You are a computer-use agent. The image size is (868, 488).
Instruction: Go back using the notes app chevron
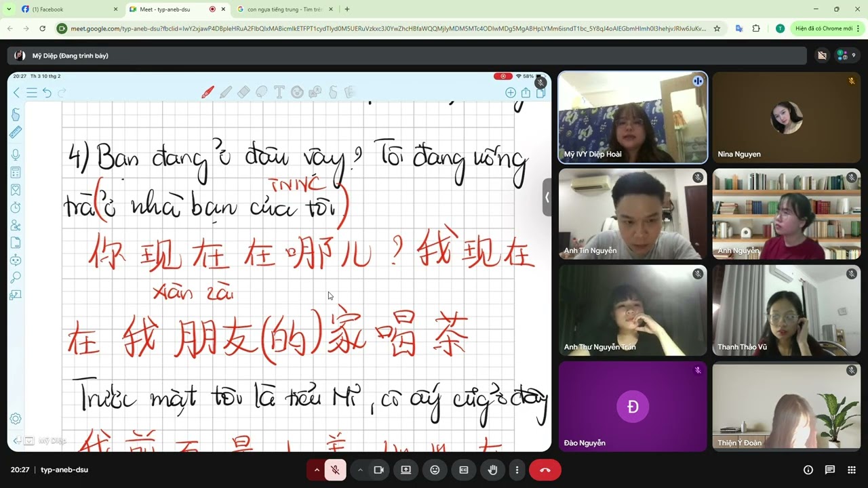[x=17, y=93]
